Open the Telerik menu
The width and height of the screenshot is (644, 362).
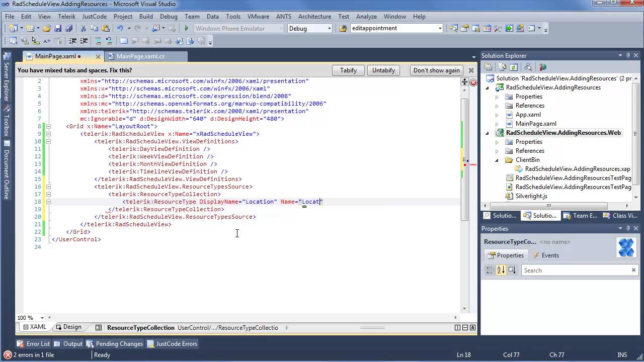[66, 17]
